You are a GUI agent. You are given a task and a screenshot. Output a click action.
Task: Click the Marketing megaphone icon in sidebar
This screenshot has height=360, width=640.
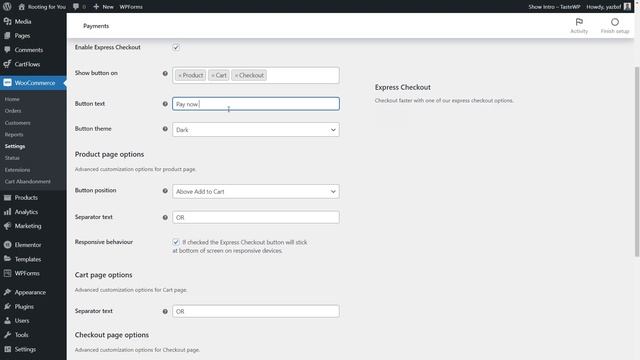(x=7, y=226)
